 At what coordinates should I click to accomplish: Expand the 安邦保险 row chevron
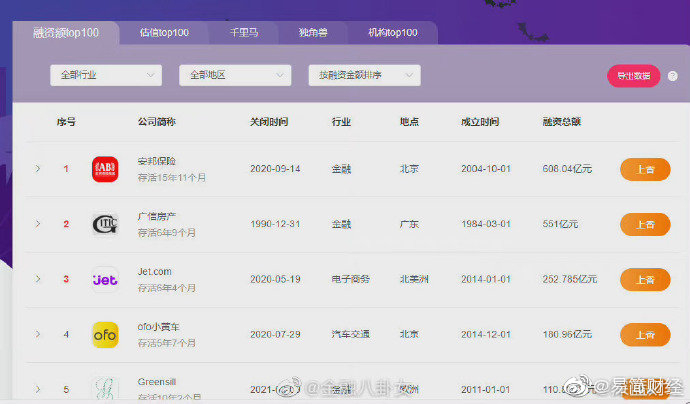click(38, 169)
